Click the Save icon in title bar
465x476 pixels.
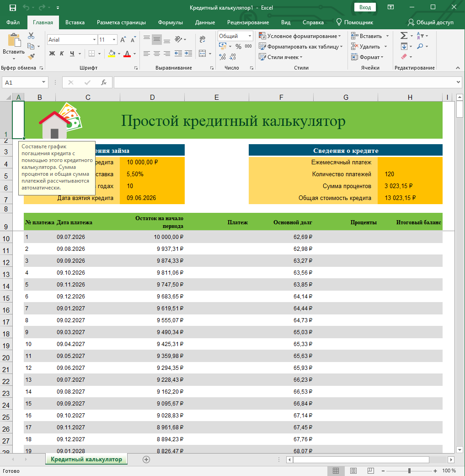point(12,8)
